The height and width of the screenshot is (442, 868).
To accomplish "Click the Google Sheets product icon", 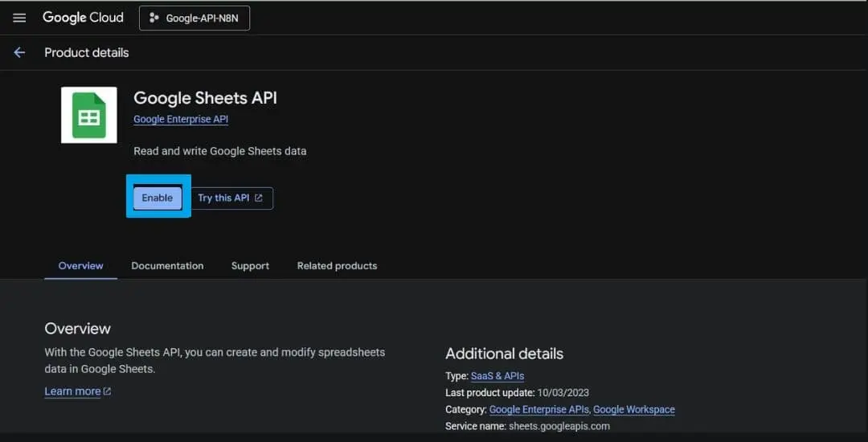I will [x=88, y=115].
